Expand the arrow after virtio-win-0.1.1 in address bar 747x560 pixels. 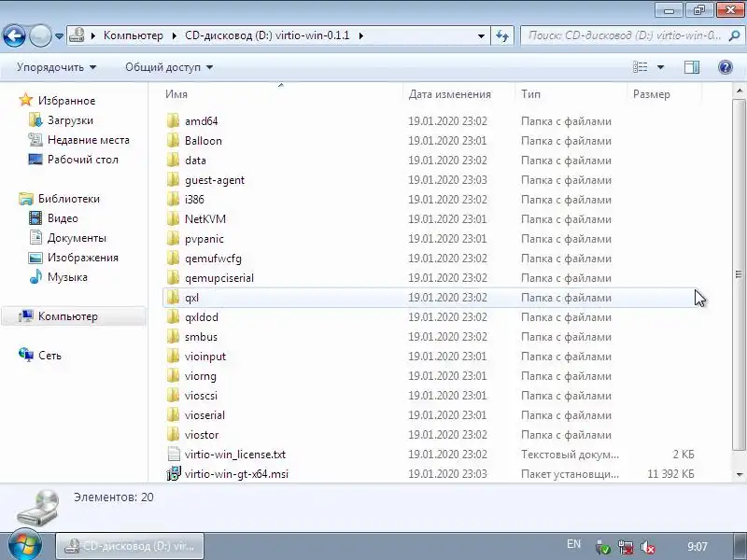[x=360, y=35]
